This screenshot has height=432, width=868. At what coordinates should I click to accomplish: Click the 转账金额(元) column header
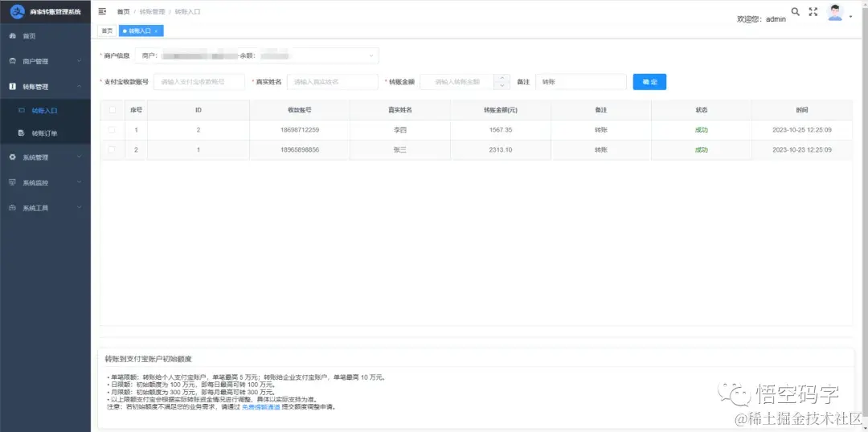coord(501,110)
